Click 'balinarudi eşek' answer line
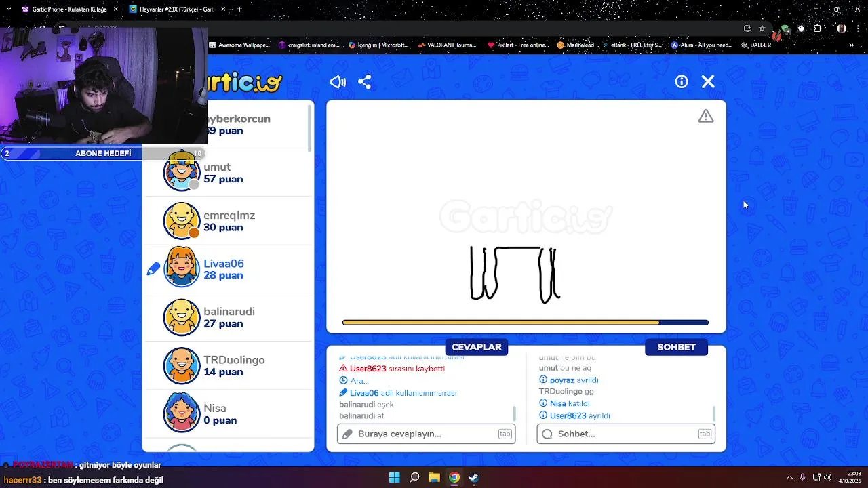 pos(366,405)
